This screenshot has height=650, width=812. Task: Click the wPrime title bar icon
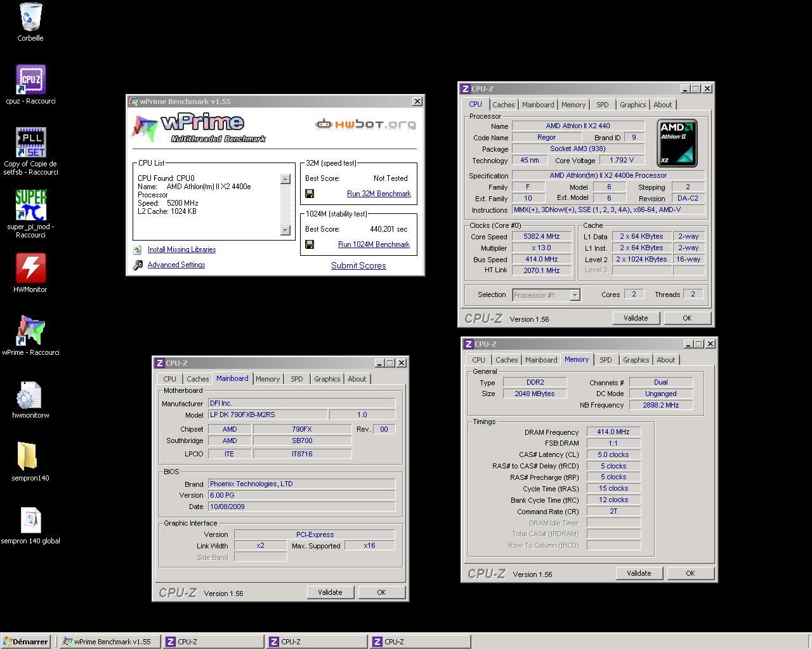(133, 102)
